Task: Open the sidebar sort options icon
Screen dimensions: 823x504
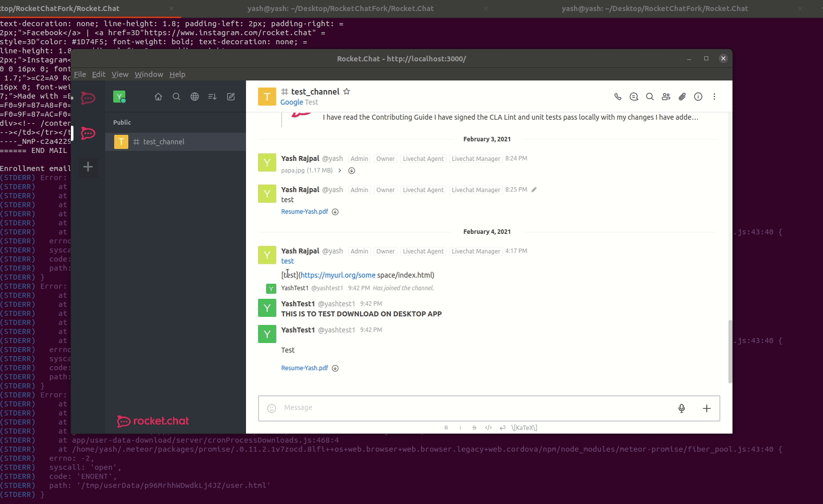Action: click(x=212, y=97)
